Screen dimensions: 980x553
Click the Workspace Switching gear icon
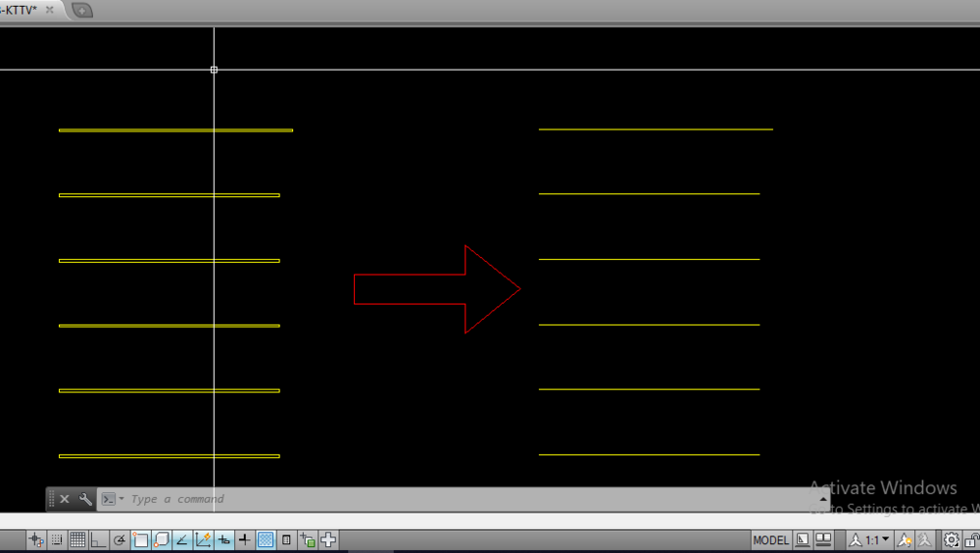(x=951, y=540)
